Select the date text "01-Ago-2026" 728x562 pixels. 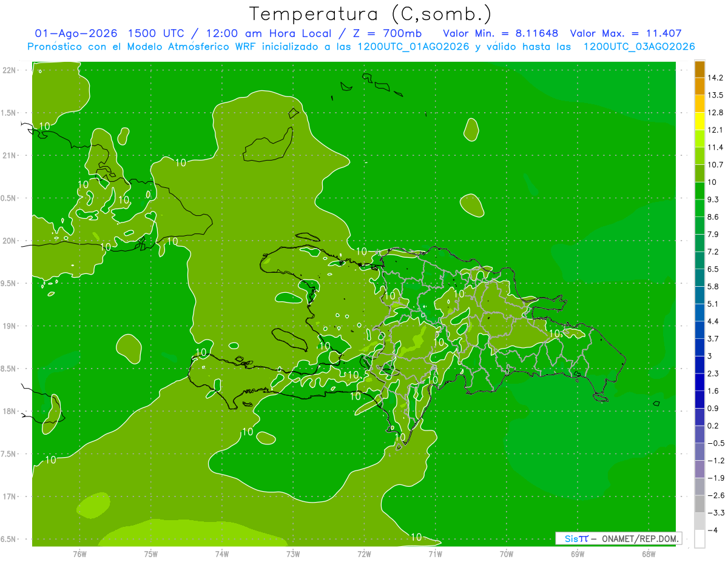click(x=76, y=33)
